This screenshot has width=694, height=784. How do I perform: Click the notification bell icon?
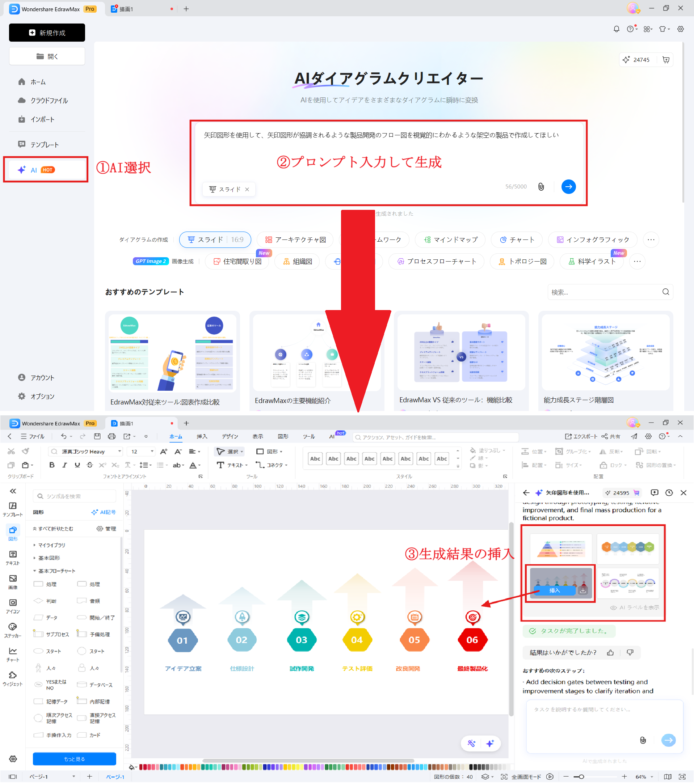(617, 29)
